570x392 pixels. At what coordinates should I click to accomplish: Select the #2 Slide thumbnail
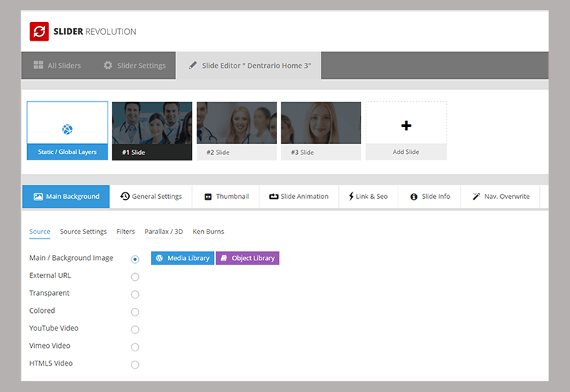237,131
